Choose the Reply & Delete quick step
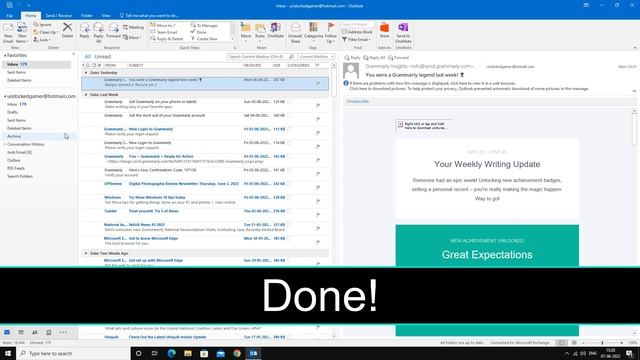 (x=167, y=39)
